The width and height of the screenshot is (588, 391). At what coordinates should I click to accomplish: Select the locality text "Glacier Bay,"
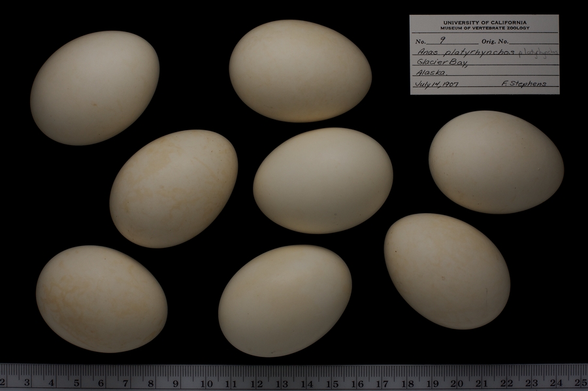point(442,63)
